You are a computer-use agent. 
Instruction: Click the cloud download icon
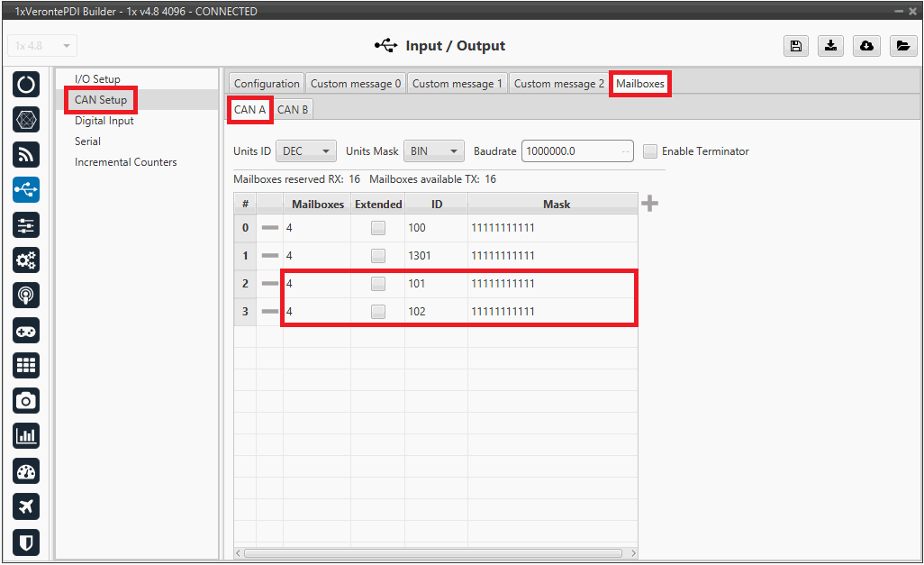(867, 46)
